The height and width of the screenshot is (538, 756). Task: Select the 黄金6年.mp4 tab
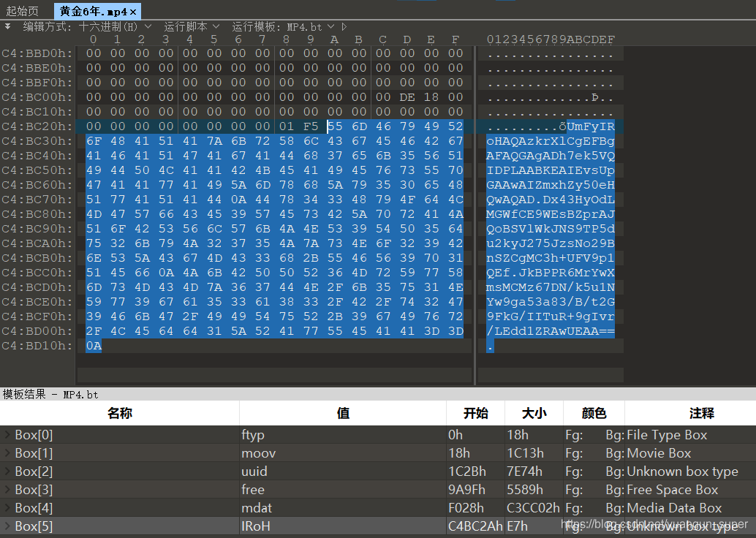91,11
